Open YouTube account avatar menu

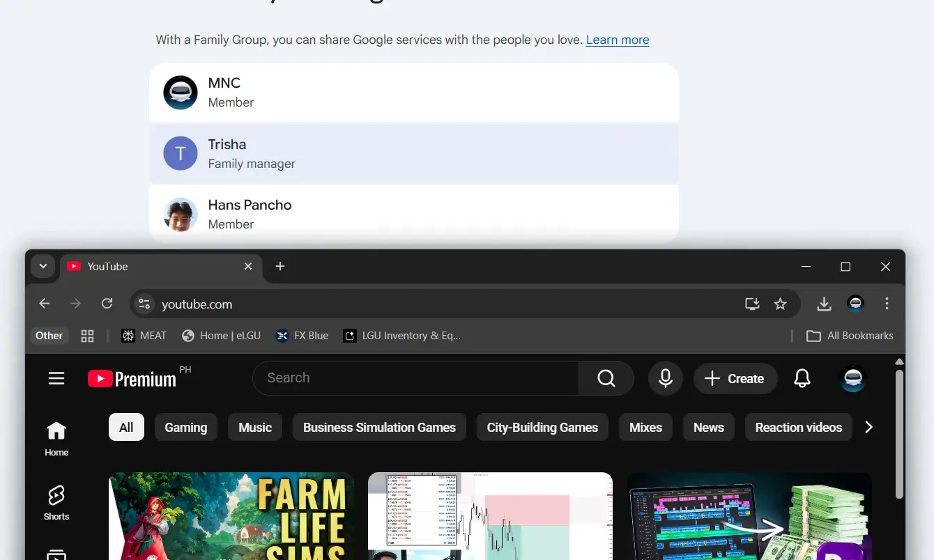853,378
